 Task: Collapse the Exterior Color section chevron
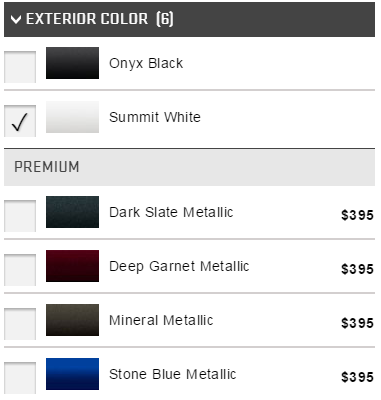16,19
